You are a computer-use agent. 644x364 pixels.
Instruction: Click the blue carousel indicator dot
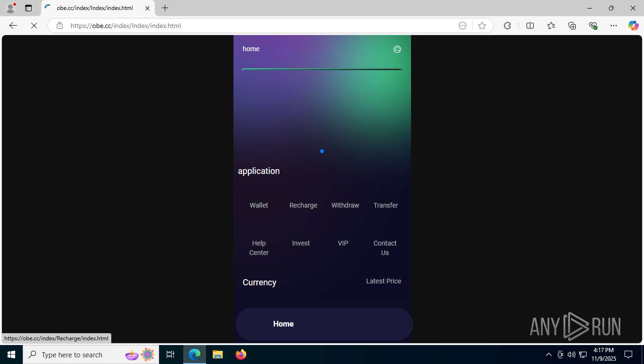[x=322, y=151]
